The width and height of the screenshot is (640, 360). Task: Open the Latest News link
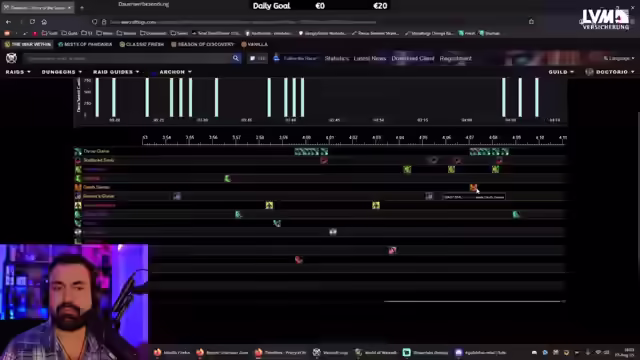click(370, 58)
